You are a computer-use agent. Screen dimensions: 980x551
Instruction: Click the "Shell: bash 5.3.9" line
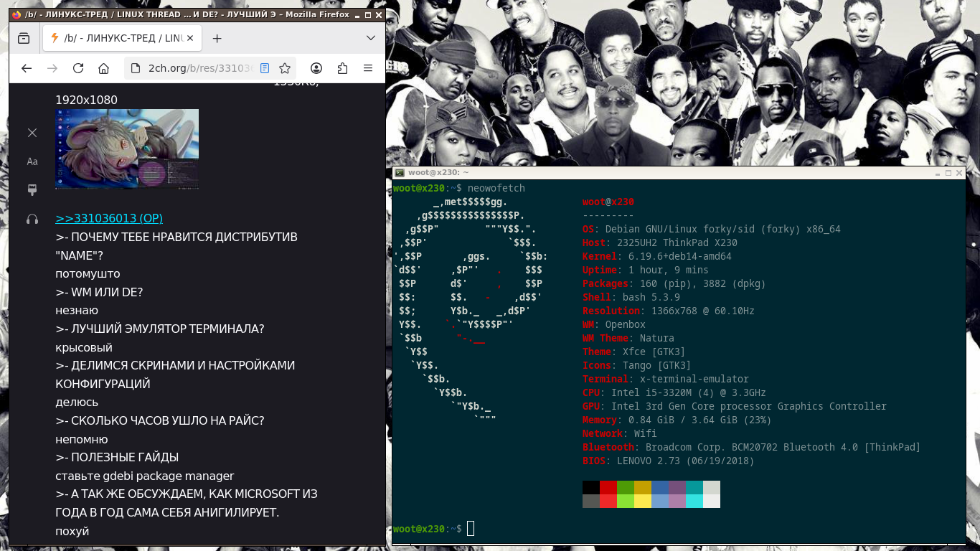click(631, 298)
